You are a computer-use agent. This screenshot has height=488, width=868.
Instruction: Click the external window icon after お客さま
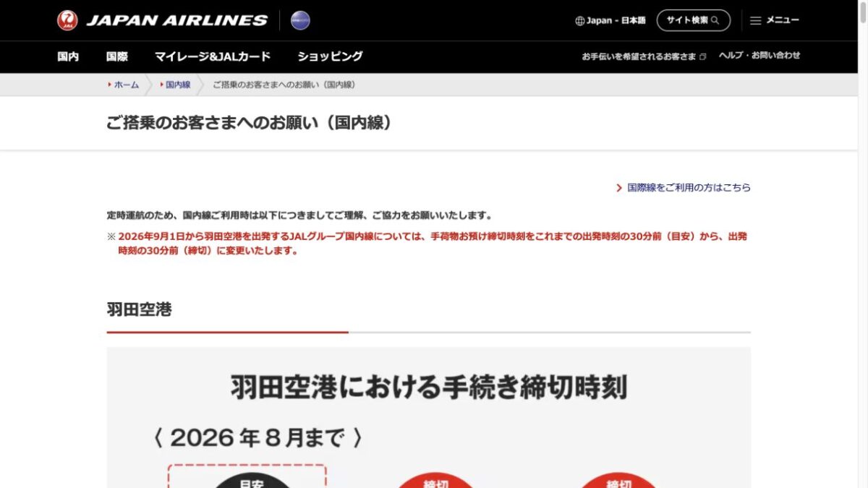pyautogui.click(x=702, y=56)
